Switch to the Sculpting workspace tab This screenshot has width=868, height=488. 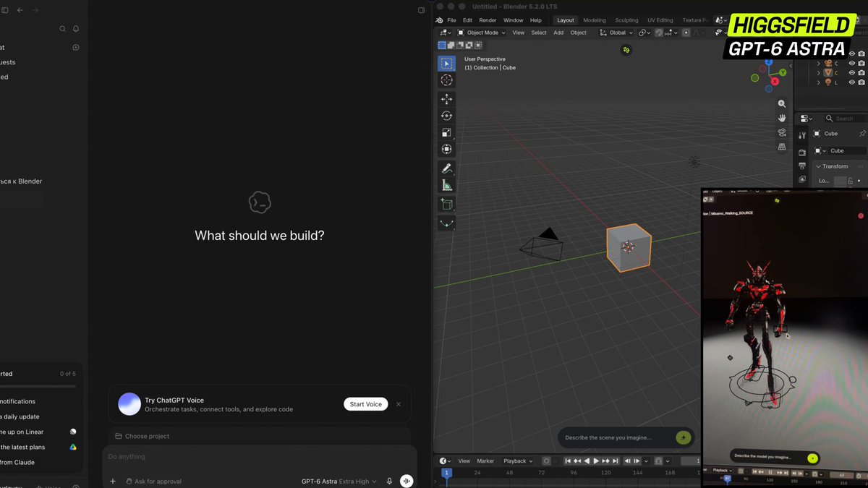(x=626, y=20)
